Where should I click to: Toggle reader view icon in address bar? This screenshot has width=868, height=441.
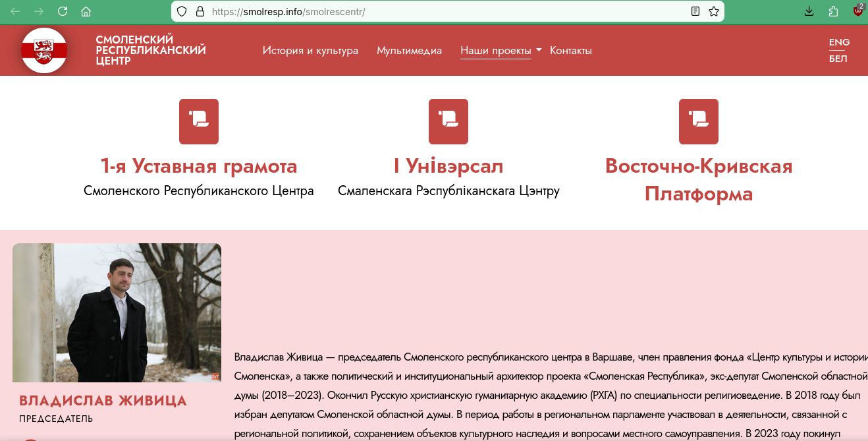(695, 11)
